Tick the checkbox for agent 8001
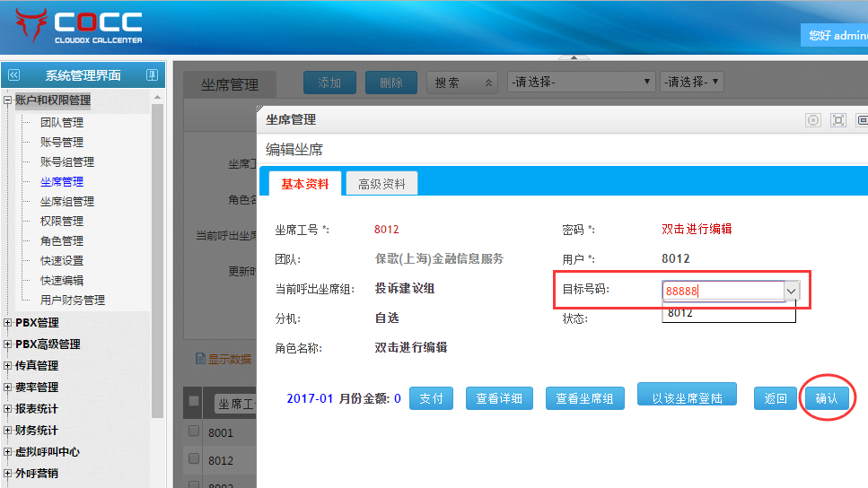 coord(193,431)
